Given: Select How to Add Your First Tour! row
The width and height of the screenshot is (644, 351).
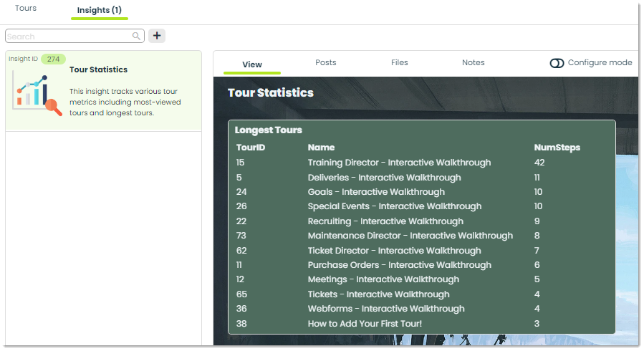Looking at the screenshot, I should 421,324.
